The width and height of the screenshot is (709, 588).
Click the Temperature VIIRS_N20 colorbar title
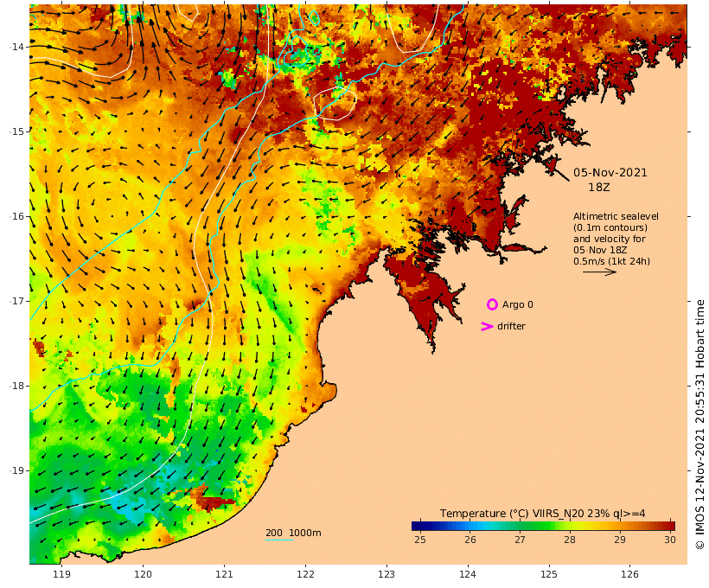pos(543,514)
